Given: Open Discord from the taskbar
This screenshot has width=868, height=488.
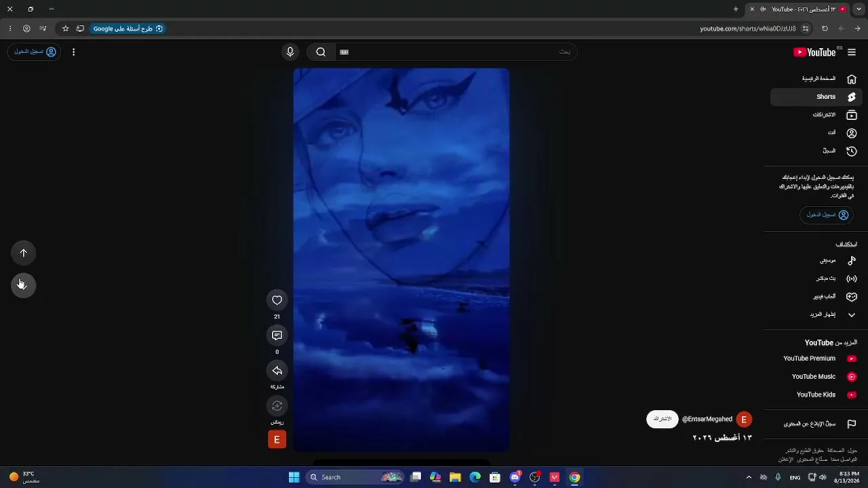Looking at the screenshot, I should point(515,477).
